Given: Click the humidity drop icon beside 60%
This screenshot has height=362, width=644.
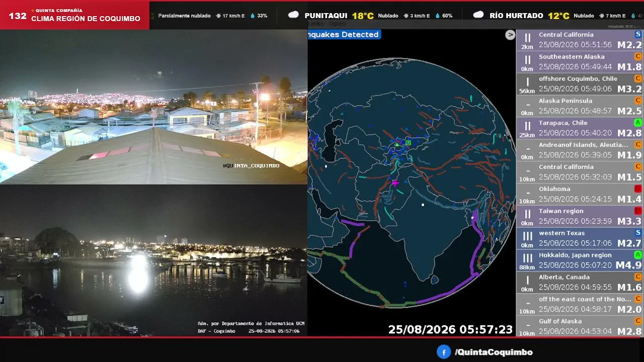Looking at the screenshot, I should pyautogui.click(x=438, y=16).
